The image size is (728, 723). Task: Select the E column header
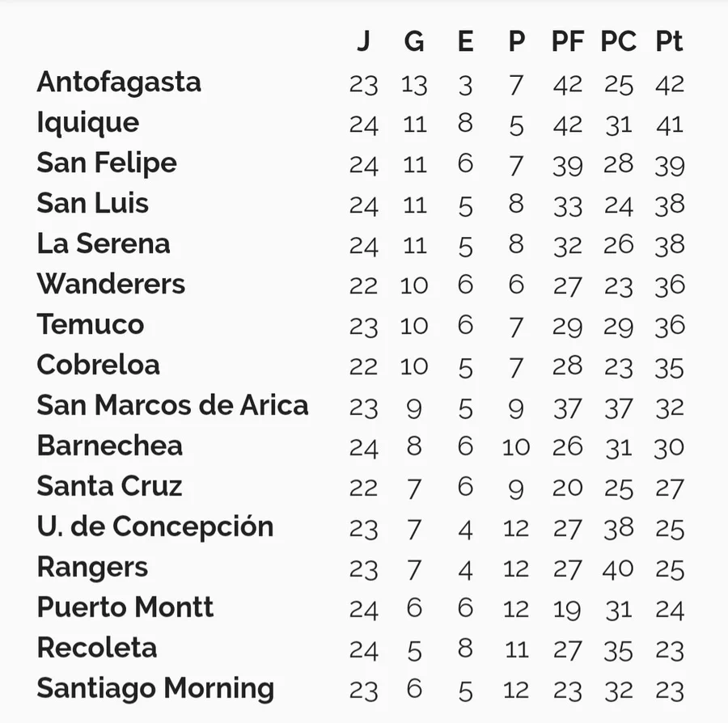point(465,42)
